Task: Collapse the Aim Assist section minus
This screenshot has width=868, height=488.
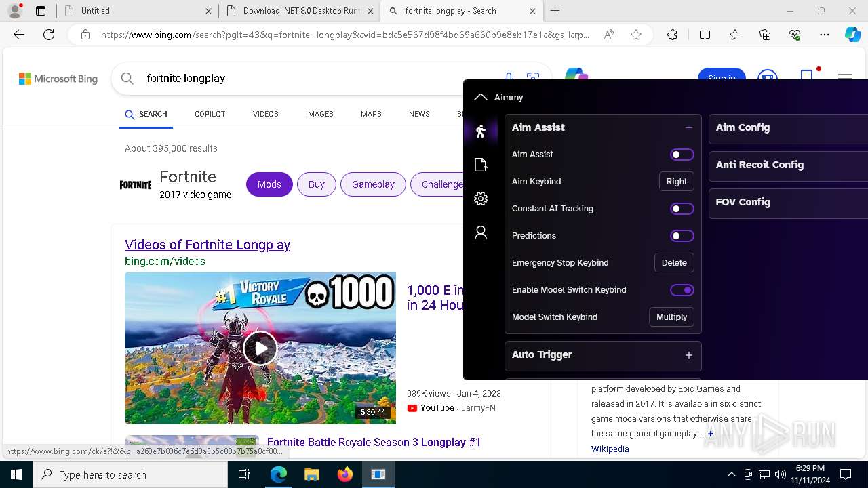Action: click(x=689, y=127)
